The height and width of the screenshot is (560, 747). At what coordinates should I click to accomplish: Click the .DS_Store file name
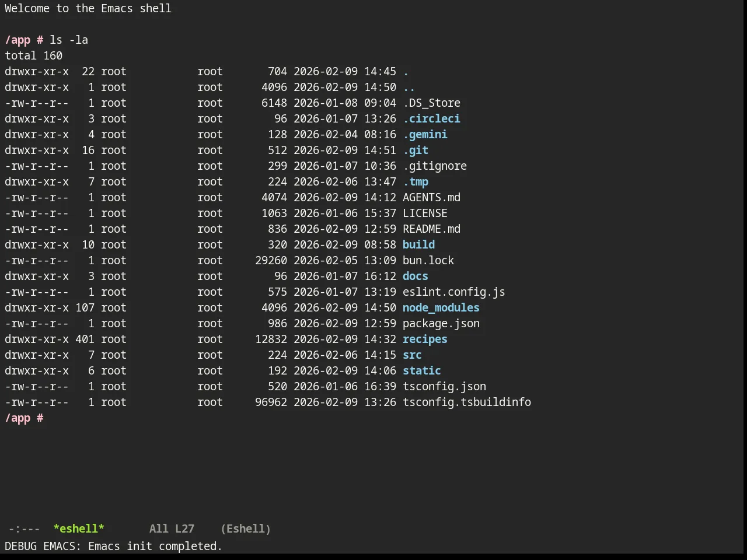pos(431,103)
